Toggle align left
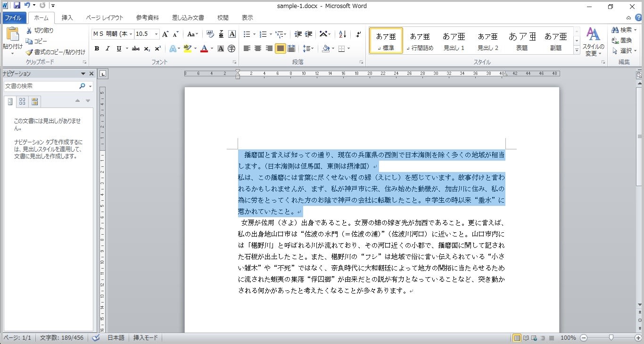The height and width of the screenshot is (344, 644). 247,49
